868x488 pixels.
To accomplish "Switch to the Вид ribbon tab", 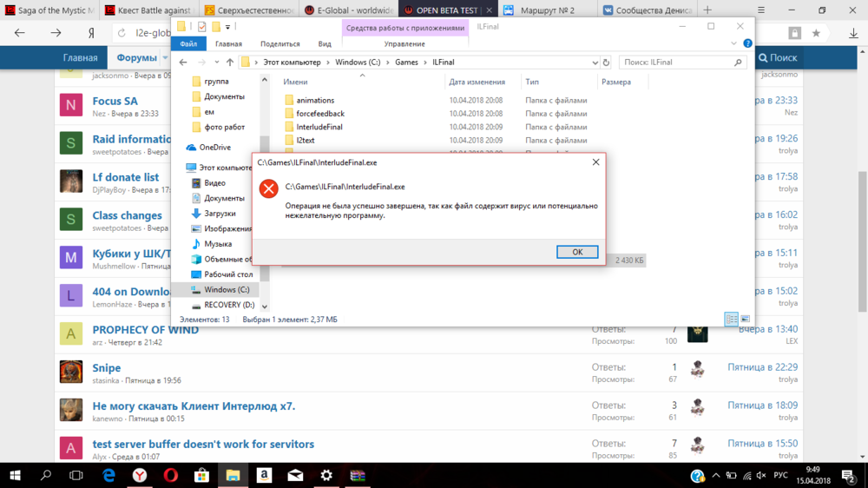I will coord(325,43).
